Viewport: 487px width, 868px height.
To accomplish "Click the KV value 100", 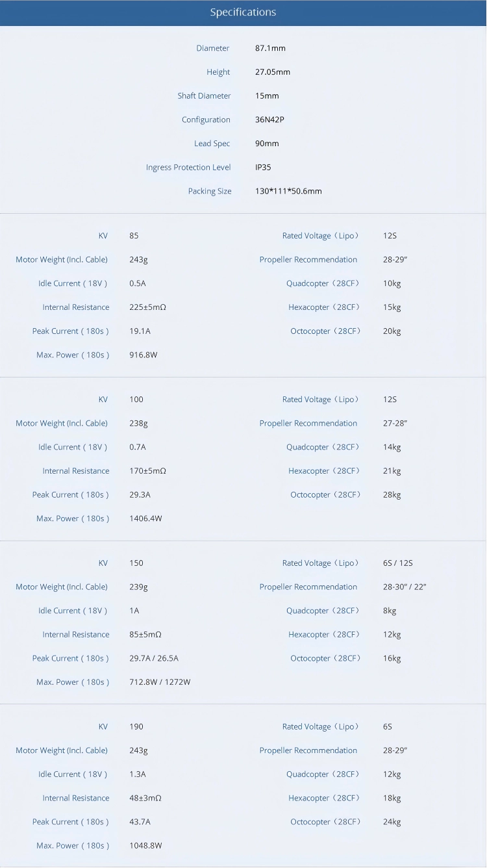I will coord(136,400).
